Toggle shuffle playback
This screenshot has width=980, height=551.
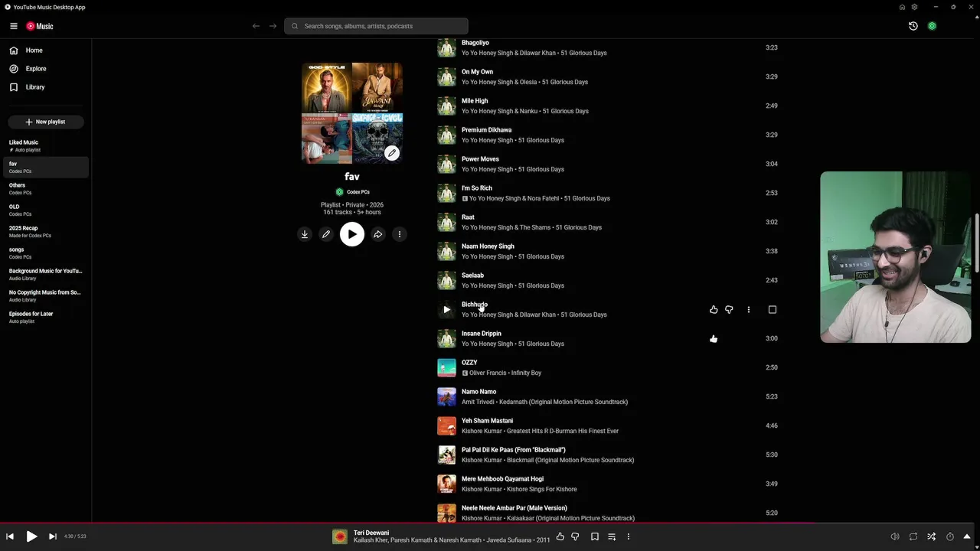(932, 536)
